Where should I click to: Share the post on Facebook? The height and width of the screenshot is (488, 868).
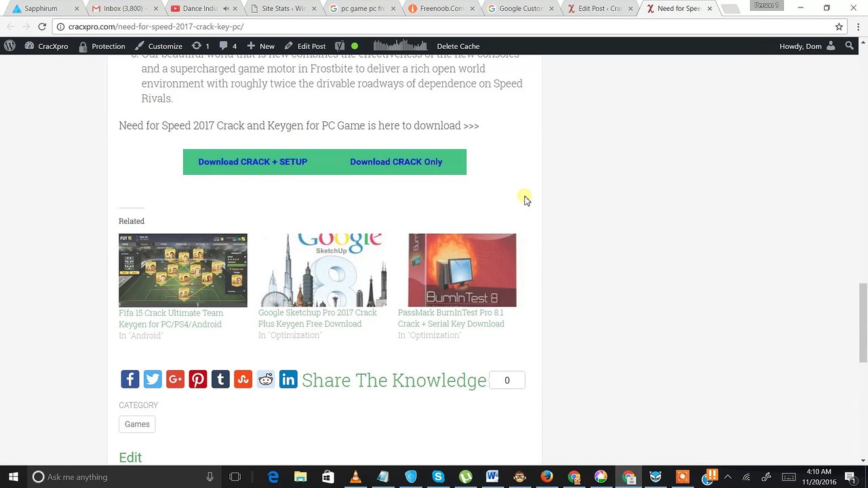130,380
